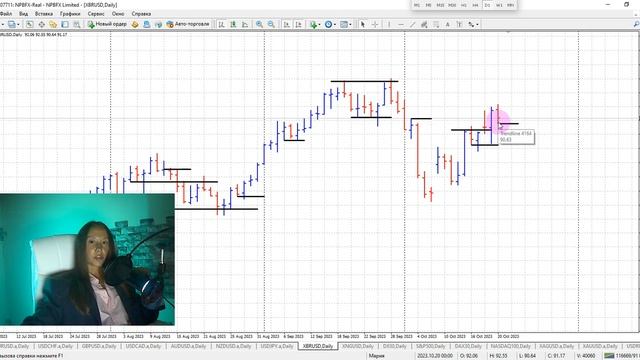This screenshot has width=640, height=360.
Task: Select the trendline drawing tool
Action: 413,24
